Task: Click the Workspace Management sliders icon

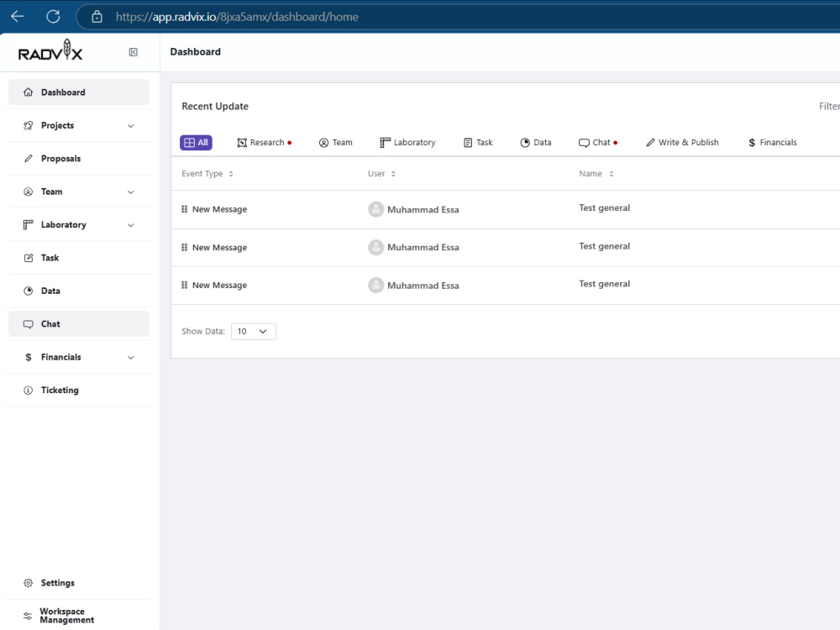Action: point(28,616)
